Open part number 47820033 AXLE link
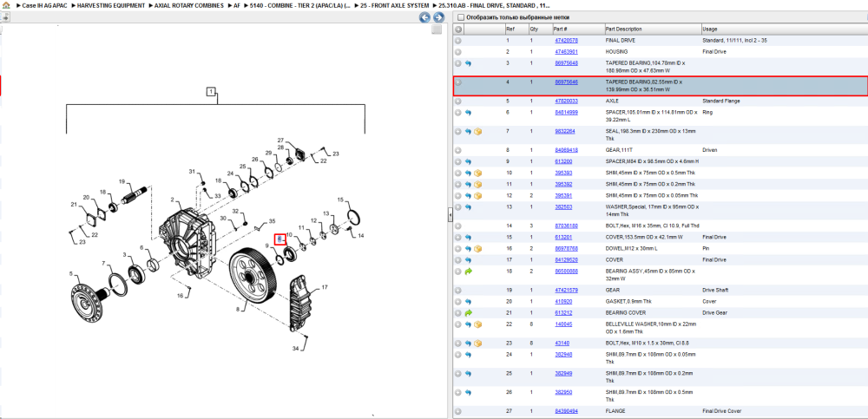Screen dimensions: 868x419 (566, 101)
